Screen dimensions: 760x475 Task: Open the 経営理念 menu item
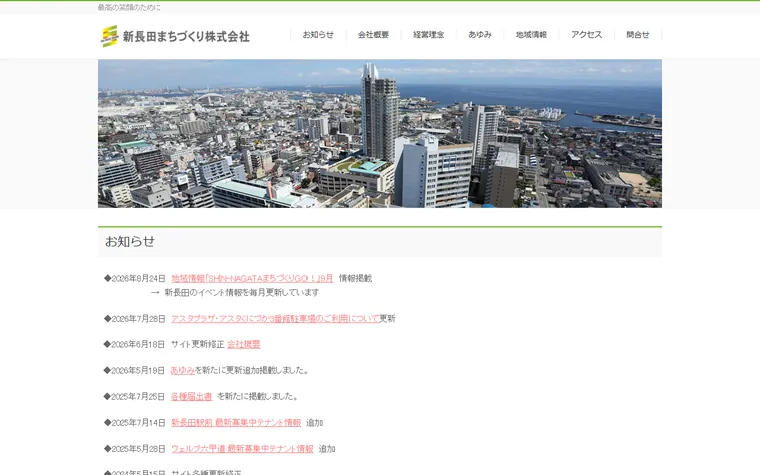[x=428, y=34]
